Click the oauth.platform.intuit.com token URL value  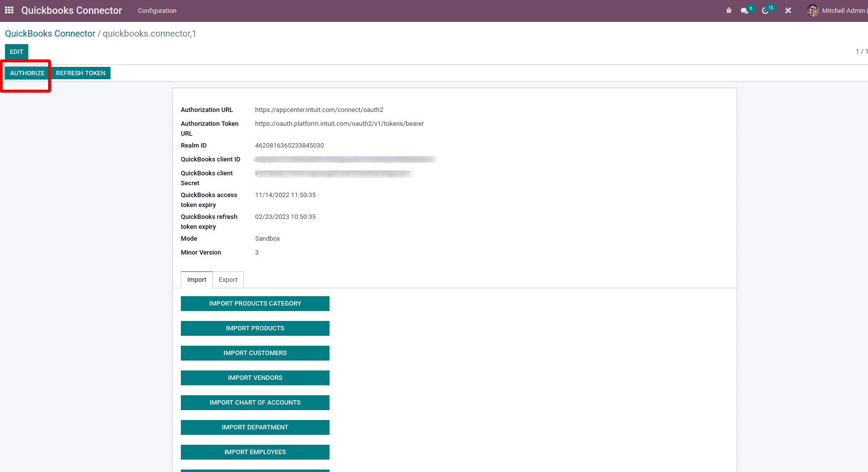pos(339,124)
